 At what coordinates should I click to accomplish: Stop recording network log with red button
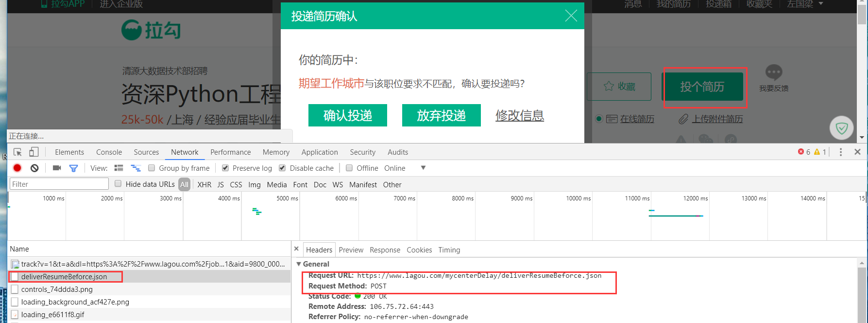click(17, 168)
